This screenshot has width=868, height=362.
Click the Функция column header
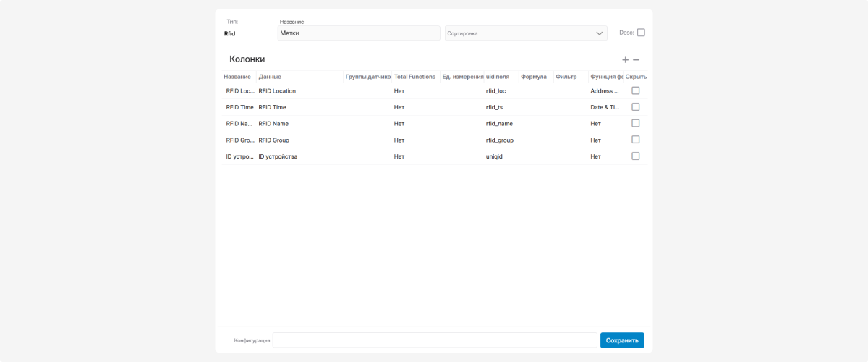tap(606, 77)
